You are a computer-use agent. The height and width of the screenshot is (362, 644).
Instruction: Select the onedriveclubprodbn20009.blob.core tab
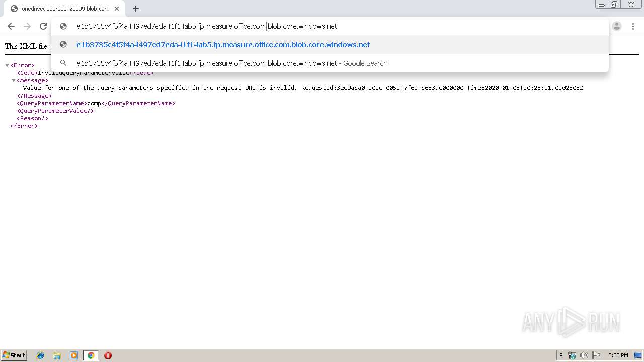pyautogui.click(x=64, y=9)
